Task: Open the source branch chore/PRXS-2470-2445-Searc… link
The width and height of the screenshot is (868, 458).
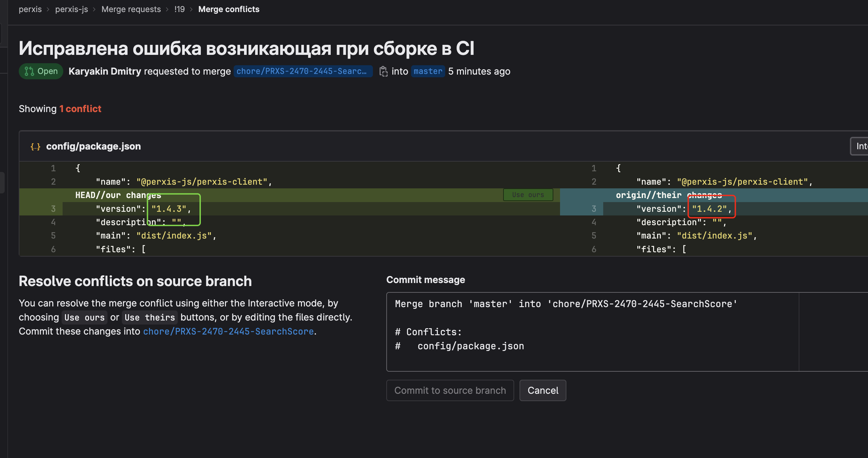Action: click(x=303, y=71)
